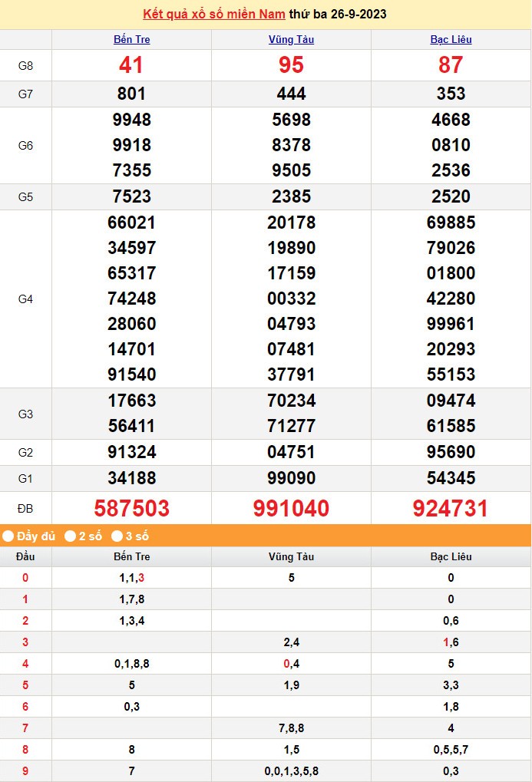Click the special prize number 924731
Viewport: 532px width, 782px height.
click(451, 508)
